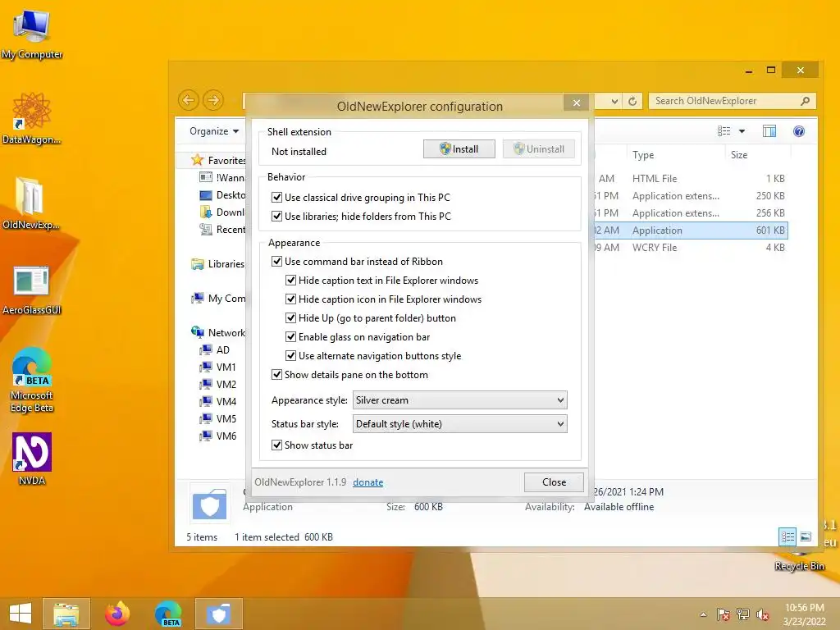Toggle alternate navigation buttons style
The height and width of the screenshot is (630, 840).
pos(290,355)
